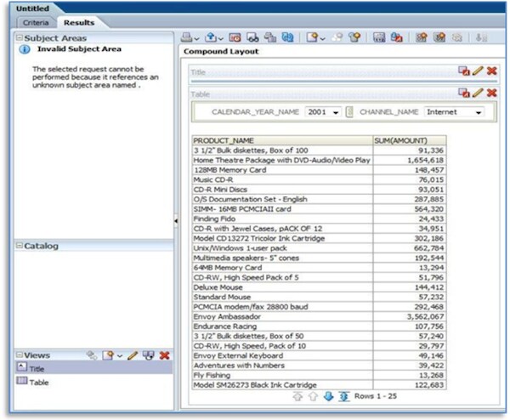The image size is (510, 420).
Task: Remove the Title view from compound layout
Action: coord(492,71)
